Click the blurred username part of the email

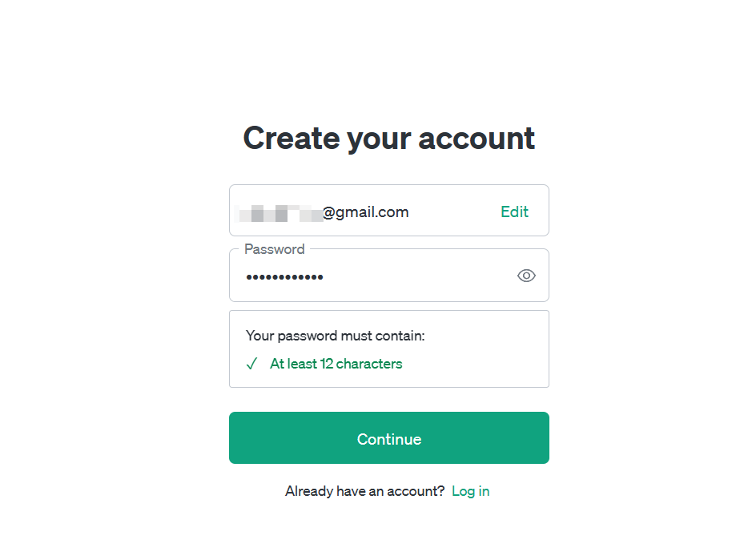pos(281,212)
